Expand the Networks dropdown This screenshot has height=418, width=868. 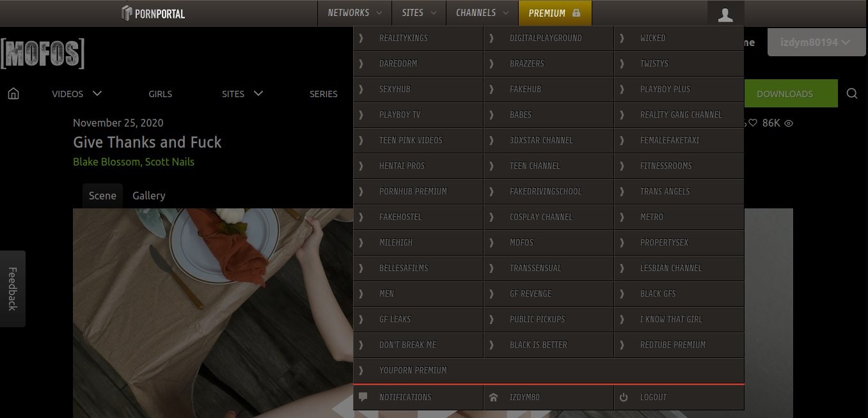click(x=355, y=13)
